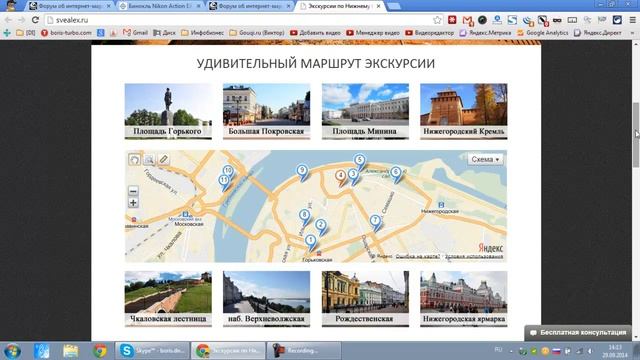The height and width of the screenshot is (360, 640).
Task: Close the Бинокль Nikon Action tab
Action: 199,6
